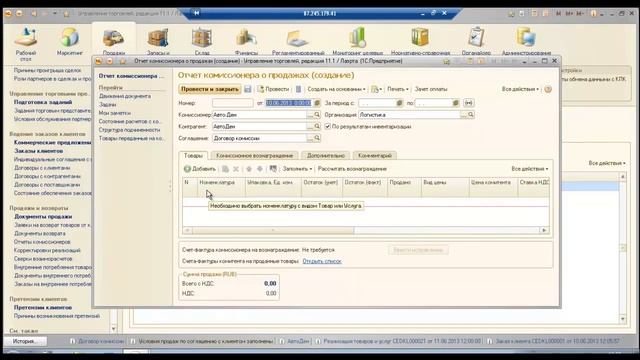Open the Регламентированный учет section

click(298, 42)
